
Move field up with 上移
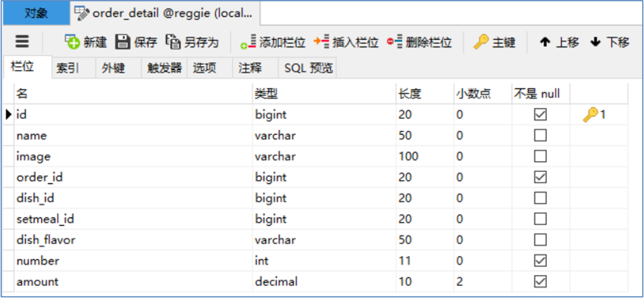click(x=559, y=42)
